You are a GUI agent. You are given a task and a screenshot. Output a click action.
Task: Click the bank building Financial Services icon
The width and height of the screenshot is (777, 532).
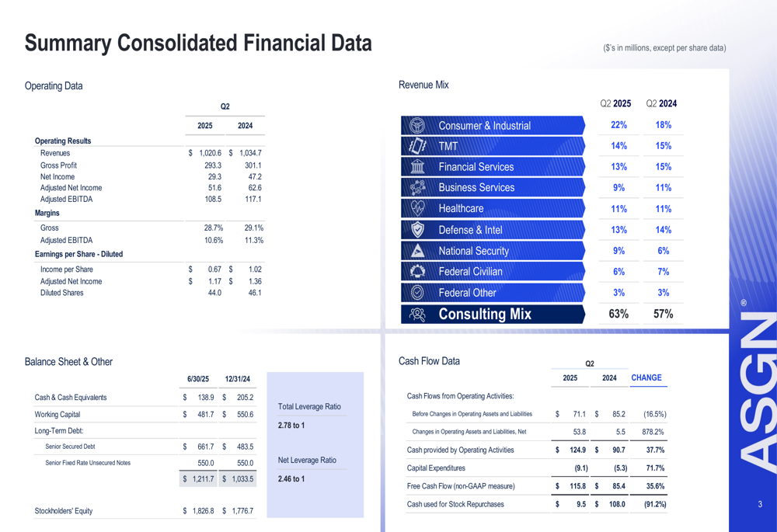[417, 167]
